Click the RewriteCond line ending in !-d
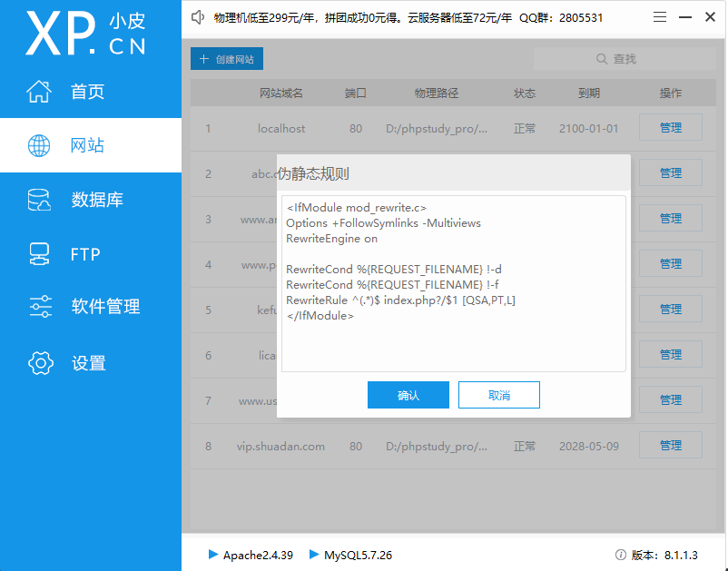Screen dimensions: 728x571 pos(394,270)
